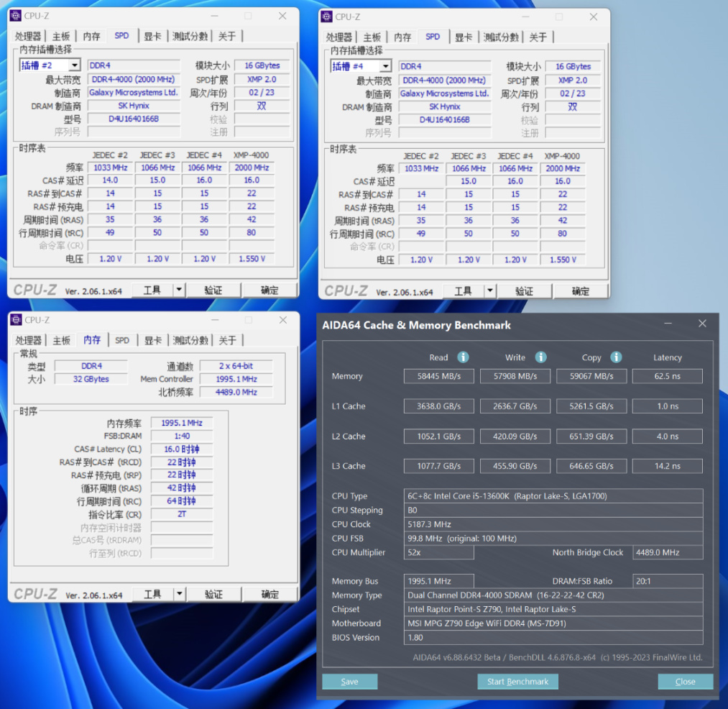The height and width of the screenshot is (709, 728).
Task: Click CPU Multiplier 52x field
Action: [439, 552]
